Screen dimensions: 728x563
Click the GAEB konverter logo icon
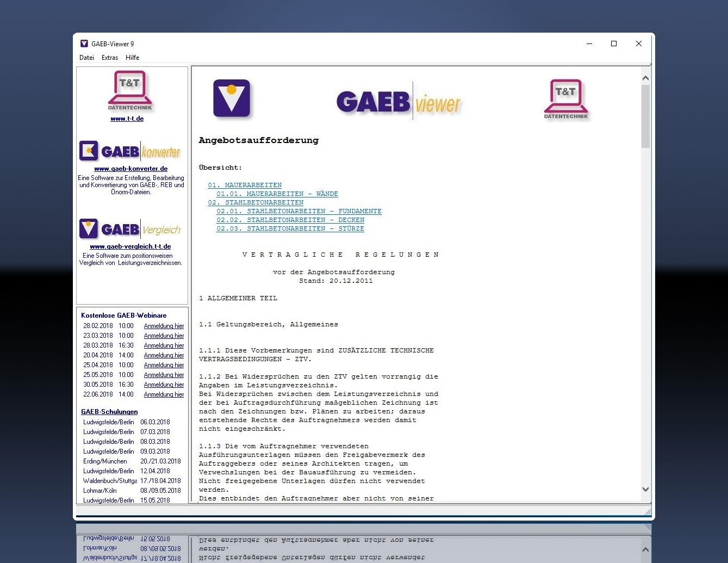tap(88, 151)
